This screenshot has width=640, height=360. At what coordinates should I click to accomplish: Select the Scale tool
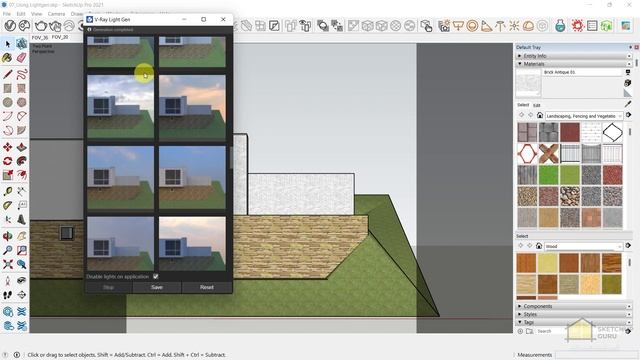tap(7, 175)
